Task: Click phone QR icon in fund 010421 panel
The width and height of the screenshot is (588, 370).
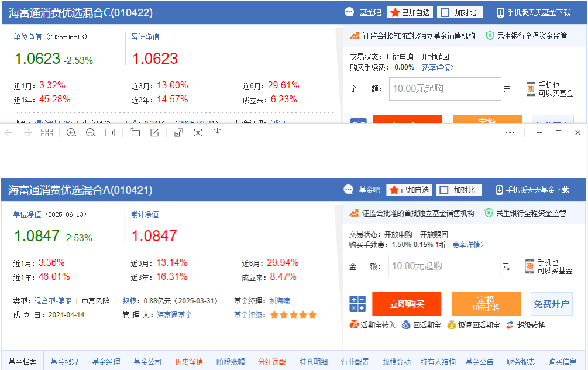Action: point(529,266)
